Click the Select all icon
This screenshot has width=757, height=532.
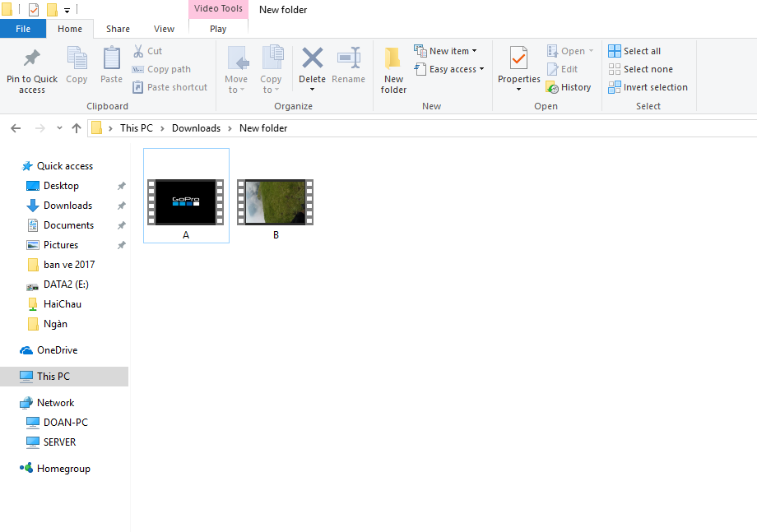tap(615, 51)
